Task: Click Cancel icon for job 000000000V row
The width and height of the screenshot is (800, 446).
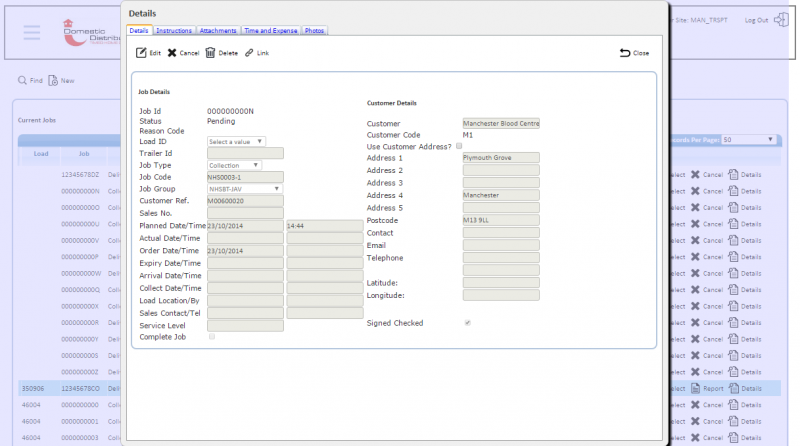Action: click(695, 240)
